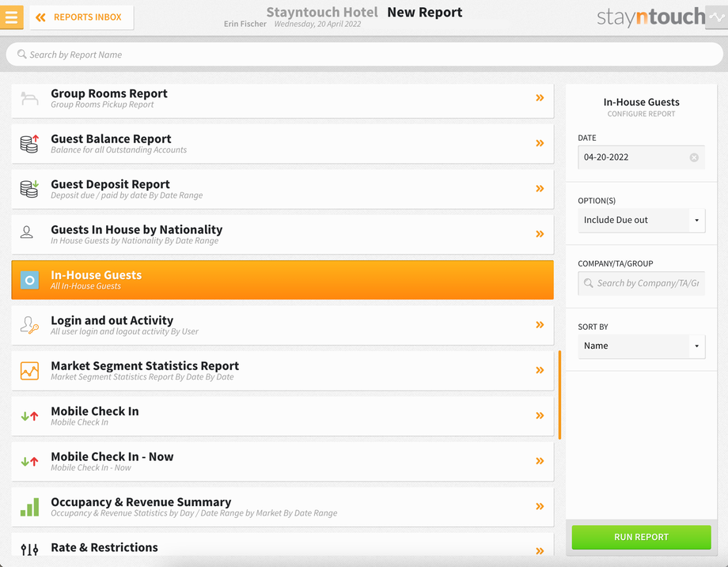The width and height of the screenshot is (728, 567).
Task: Click sliders icon for Rate & Restrictions
Action: (30, 550)
